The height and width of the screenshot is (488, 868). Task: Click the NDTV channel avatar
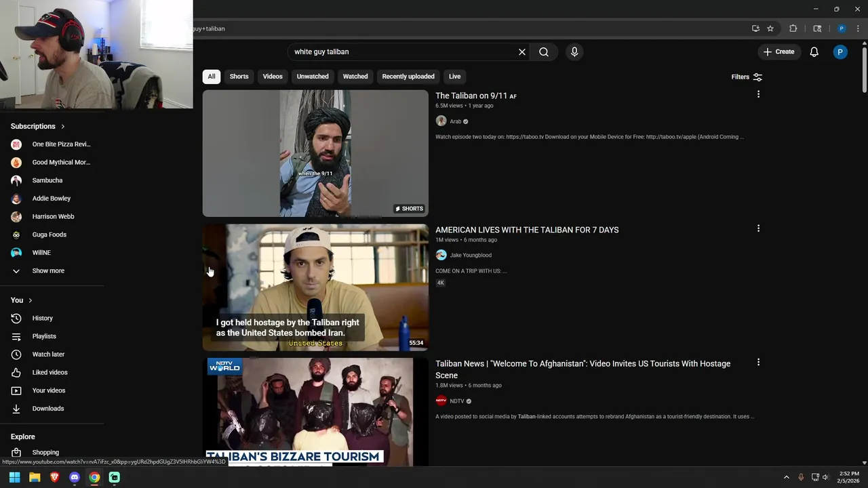click(x=441, y=401)
